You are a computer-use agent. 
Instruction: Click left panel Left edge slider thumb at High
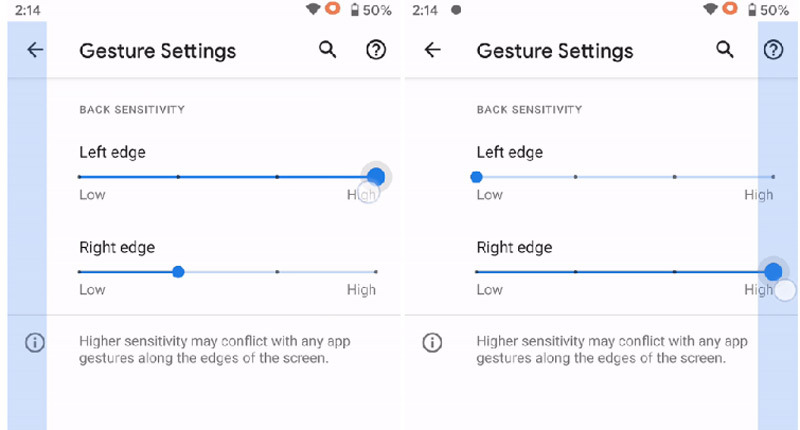[x=376, y=176]
